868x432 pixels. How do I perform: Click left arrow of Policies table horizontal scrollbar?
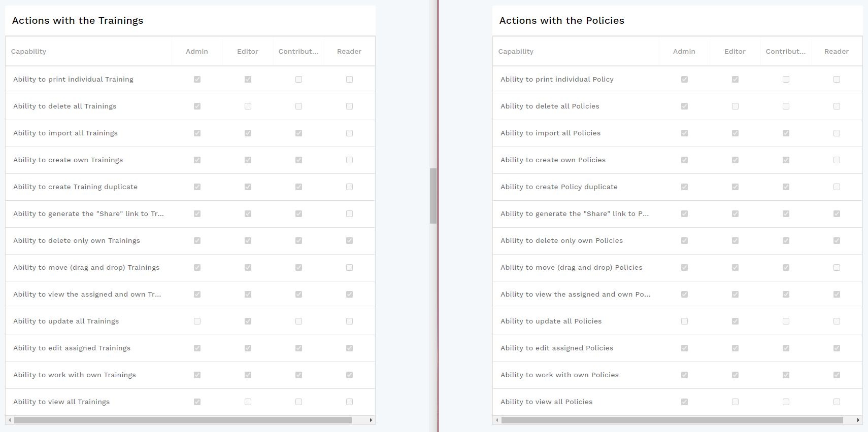(497, 420)
